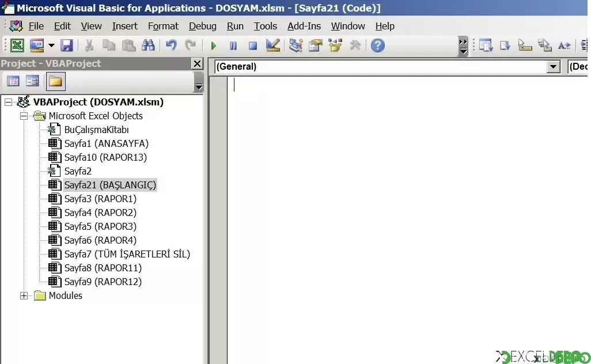This screenshot has width=591, height=364.
Task: Toggle Folders view in Project panel
Action: [x=55, y=81]
